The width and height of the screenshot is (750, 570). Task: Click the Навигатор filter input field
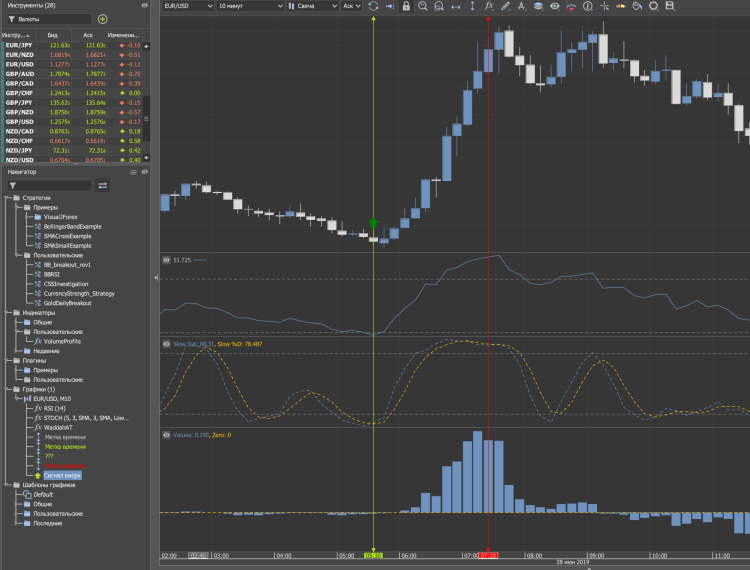click(49, 186)
